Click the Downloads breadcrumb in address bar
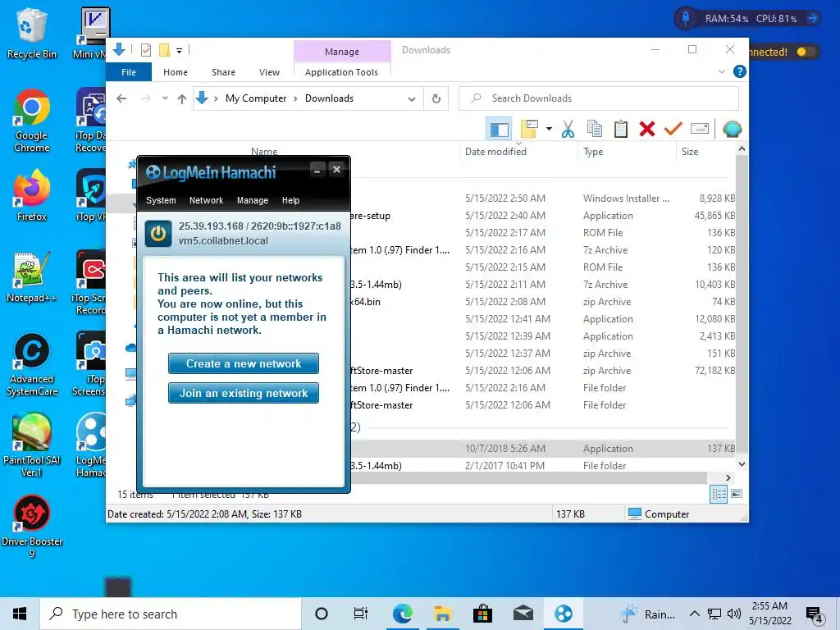The height and width of the screenshot is (630, 840). [x=329, y=98]
